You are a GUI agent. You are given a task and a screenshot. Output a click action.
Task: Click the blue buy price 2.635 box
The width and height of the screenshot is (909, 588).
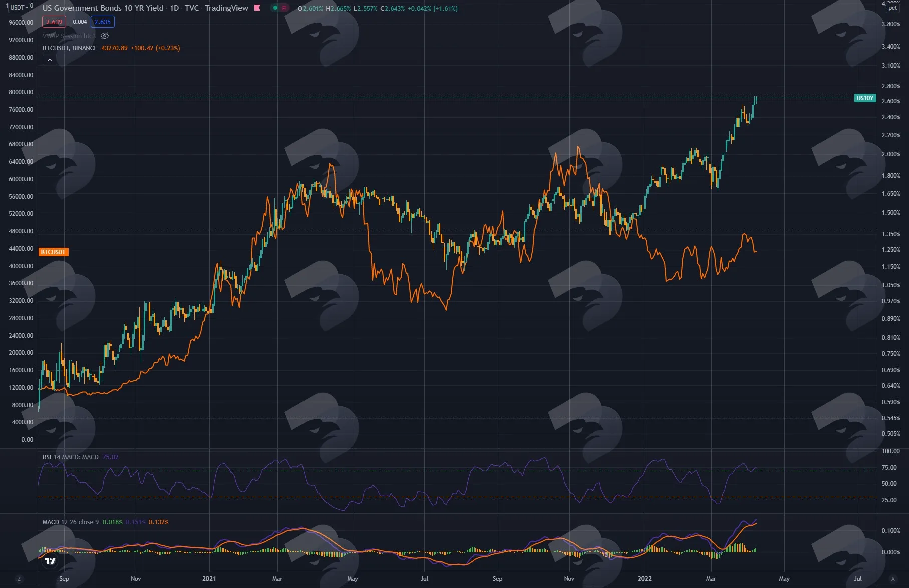(x=103, y=22)
